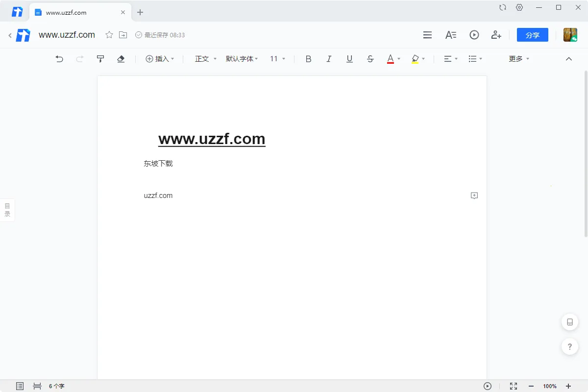The width and height of the screenshot is (588, 392).
Task: Open the 正文 paragraph style dropdown
Action: 205,59
